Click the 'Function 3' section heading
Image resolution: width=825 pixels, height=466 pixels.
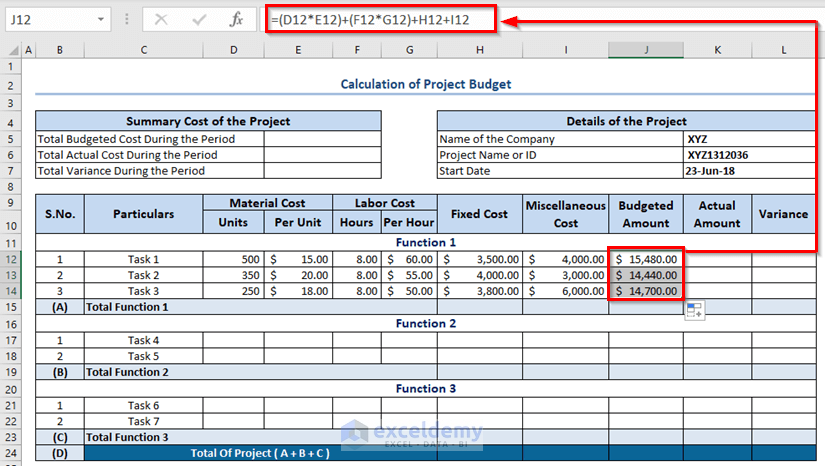426,389
